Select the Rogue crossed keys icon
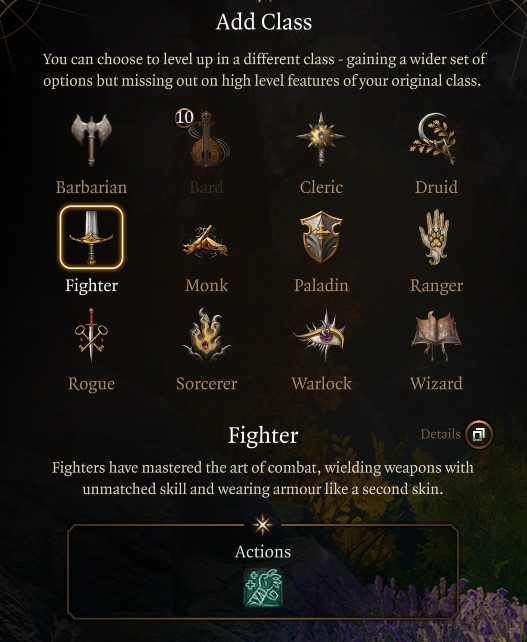527x642 pixels. [91, 335]
